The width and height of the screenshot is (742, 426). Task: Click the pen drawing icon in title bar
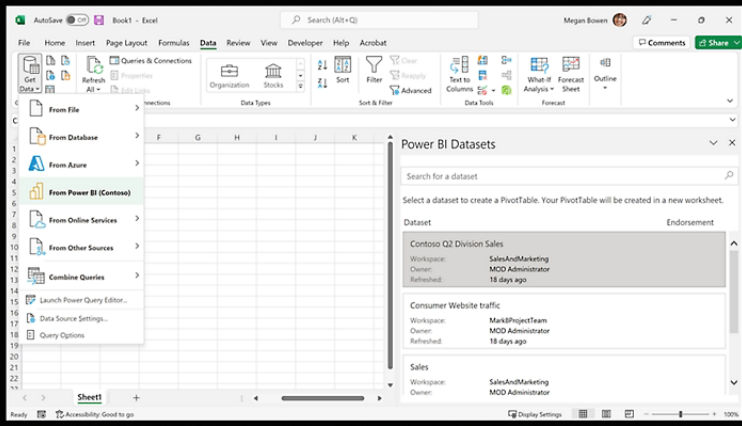coord(646,20)
